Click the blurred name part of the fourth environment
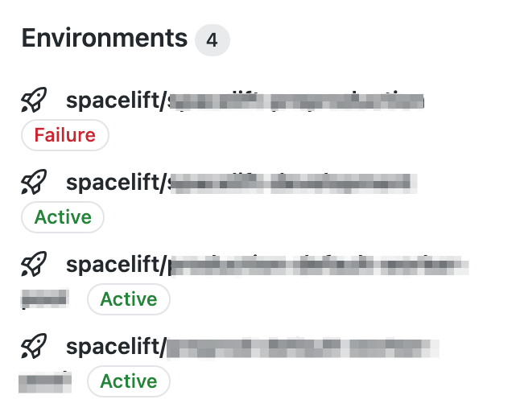 [304, 348]
